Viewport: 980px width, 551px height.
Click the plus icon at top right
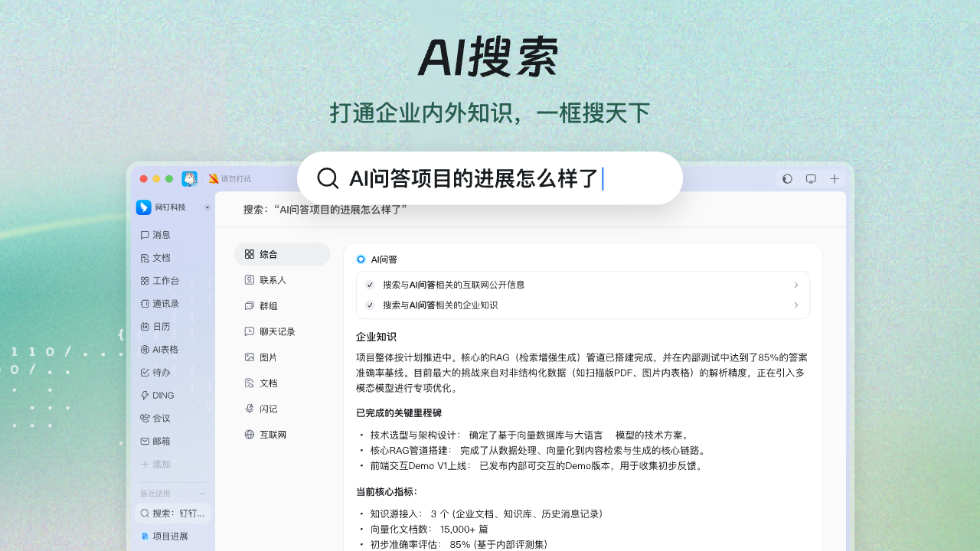tap(835, 179)
